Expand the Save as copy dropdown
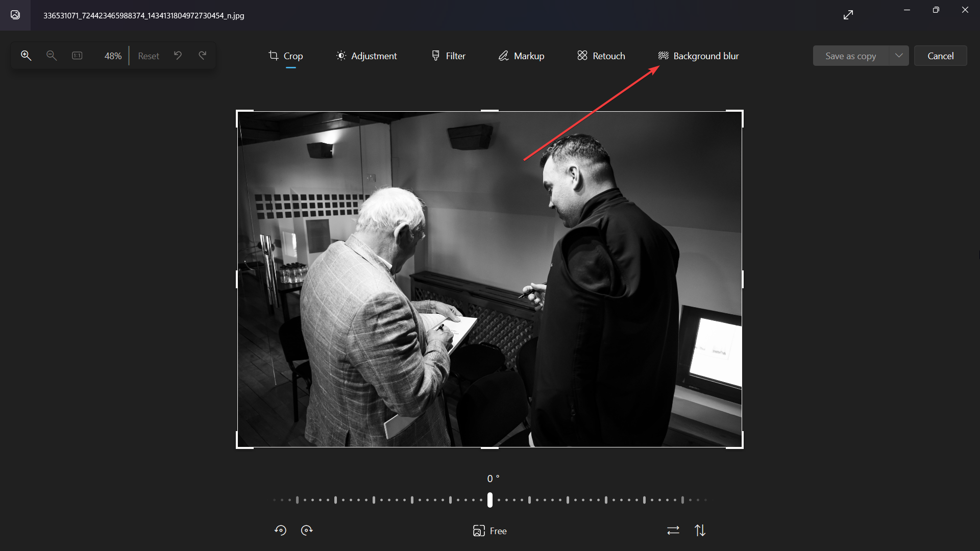Image resolution: width=980 pixels, height=551 pixels. (x=898, y=55)
